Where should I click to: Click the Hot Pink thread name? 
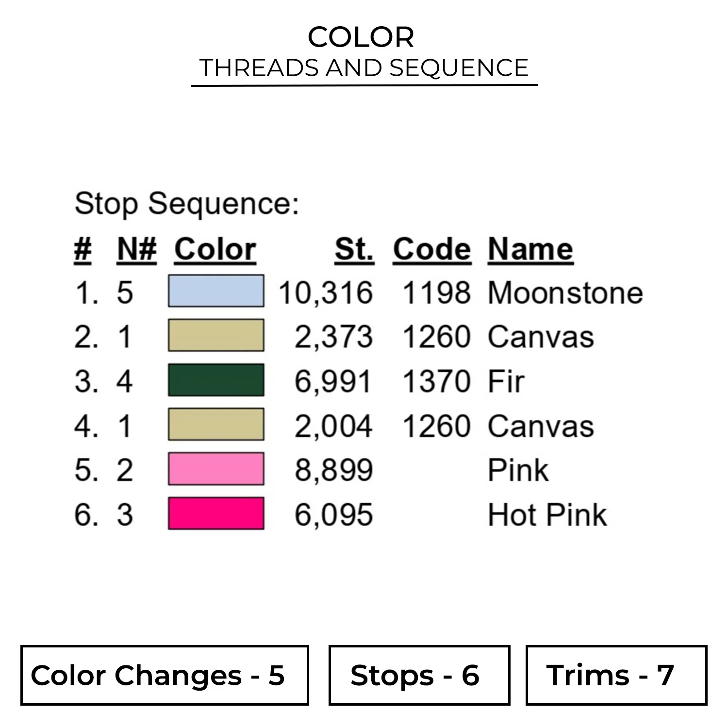pyautogui.click(x=547, y=515)
